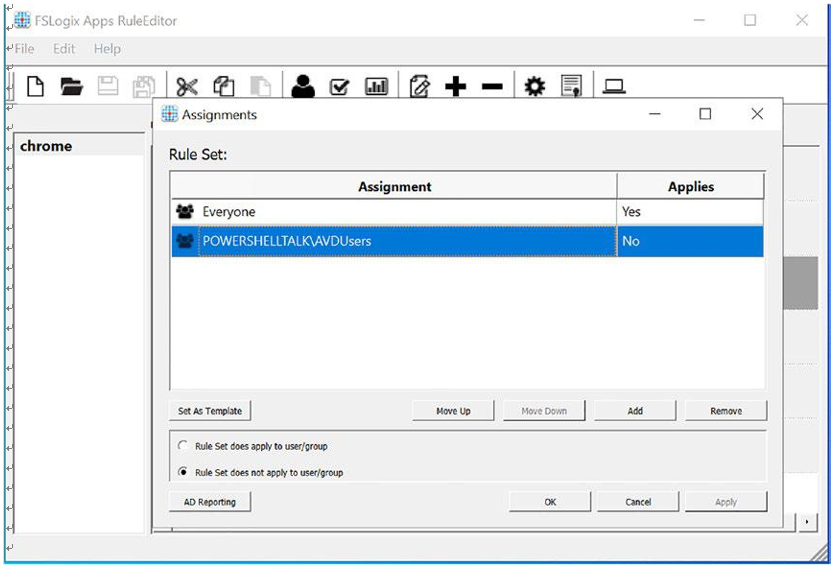Click the checkbox-style toolbar icon
832x567 pixels.
click(x=339, y=86)
